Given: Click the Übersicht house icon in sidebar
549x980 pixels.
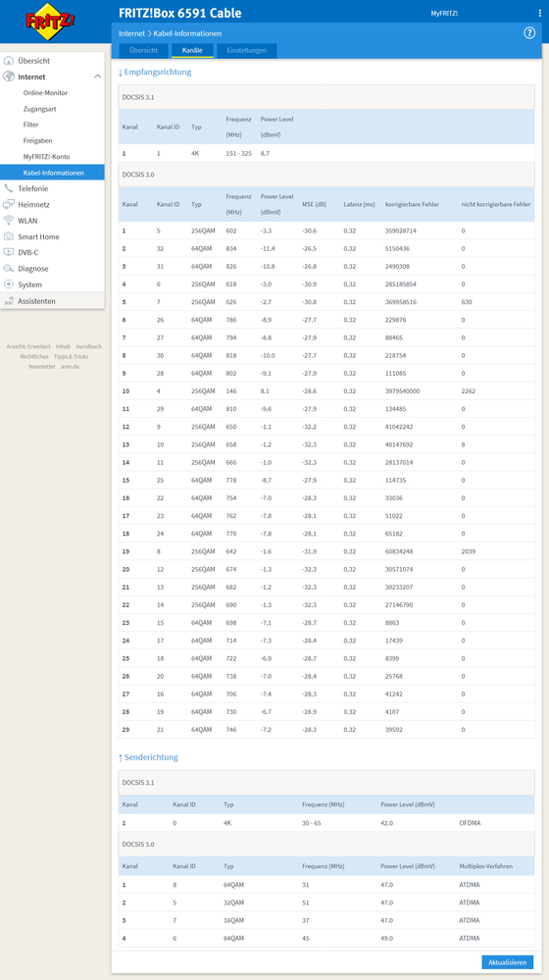Looking at the screenshot, I should [9, 61].
